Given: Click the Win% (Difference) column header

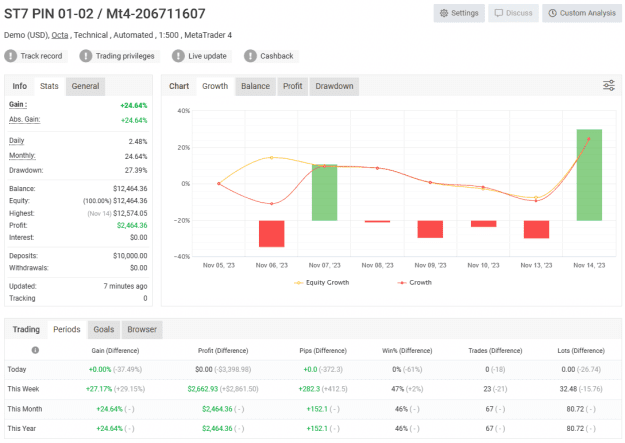Looking at the screenshot, I should pyautogui.click(x=407, y=350).
